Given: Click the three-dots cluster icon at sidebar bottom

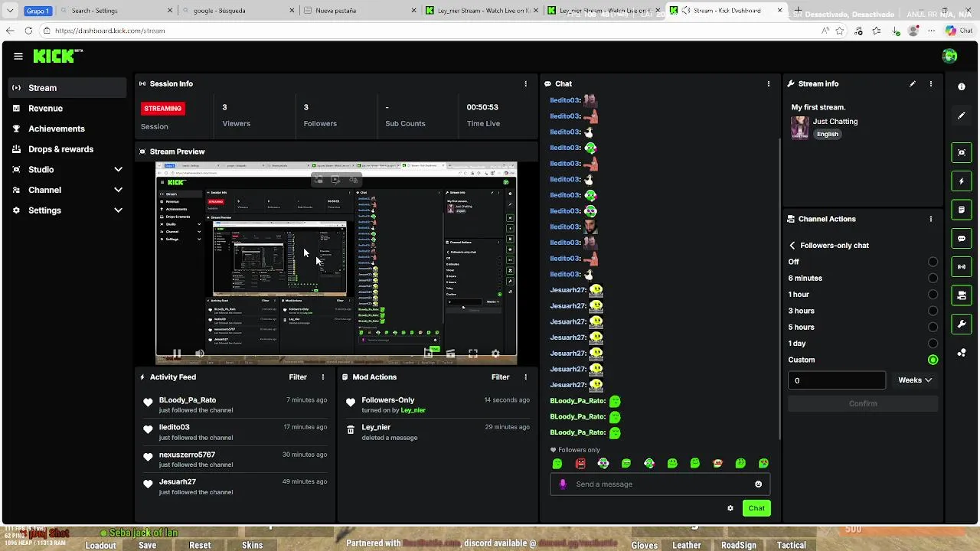Looking at the screenshot, I should tap(962, 353).
